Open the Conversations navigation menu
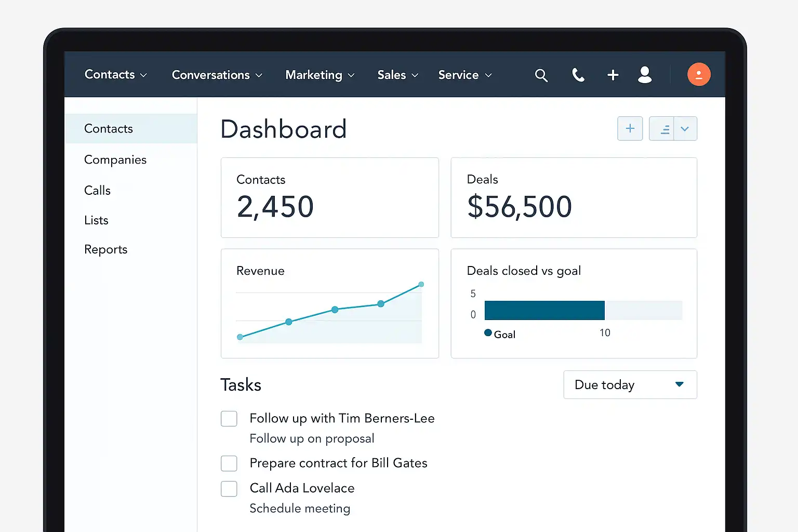 (217, 75)
